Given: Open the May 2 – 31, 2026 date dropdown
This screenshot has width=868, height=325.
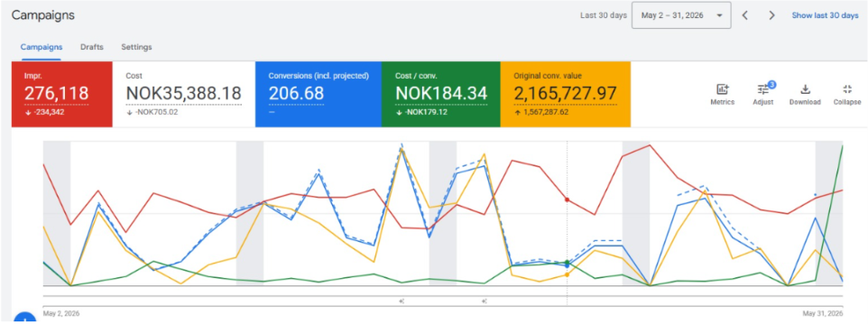Looking at the screenshot, I should [x=681, y=15].
